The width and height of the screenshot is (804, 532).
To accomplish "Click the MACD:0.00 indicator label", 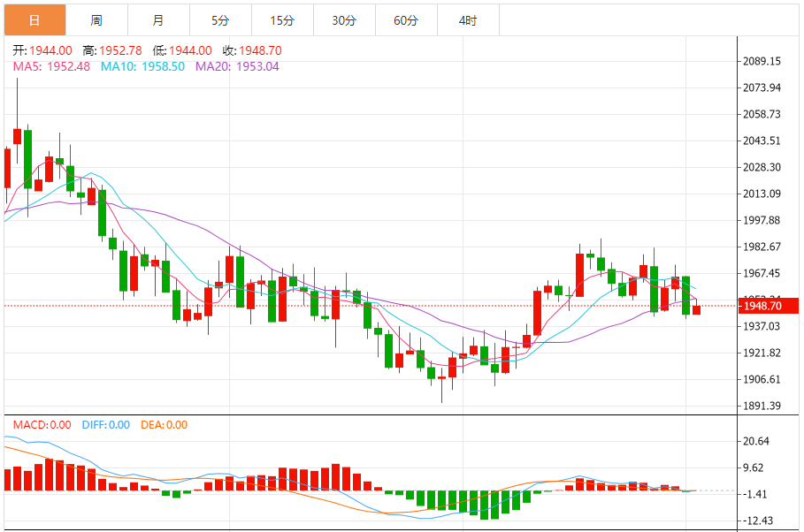I will click(42, 425).
